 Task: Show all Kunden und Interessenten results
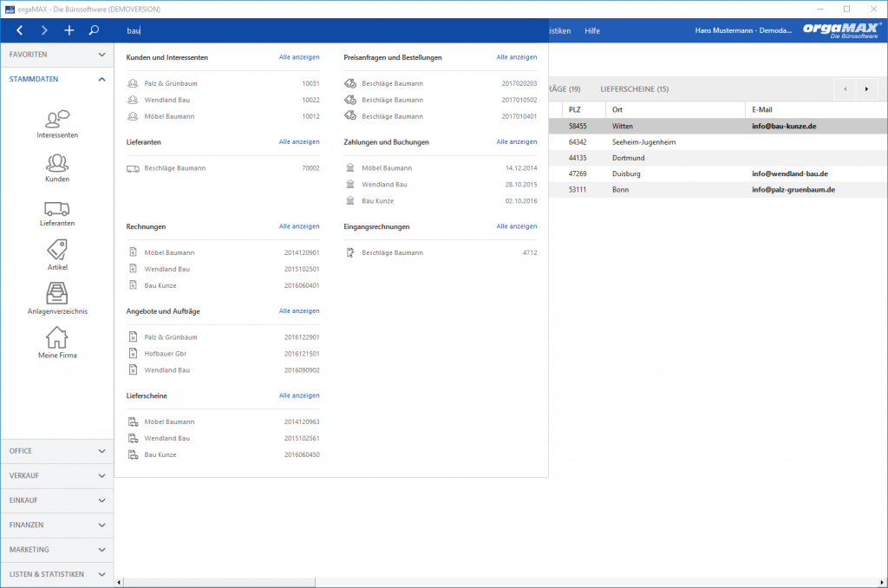pyautogui.click(x=299, y=57)
